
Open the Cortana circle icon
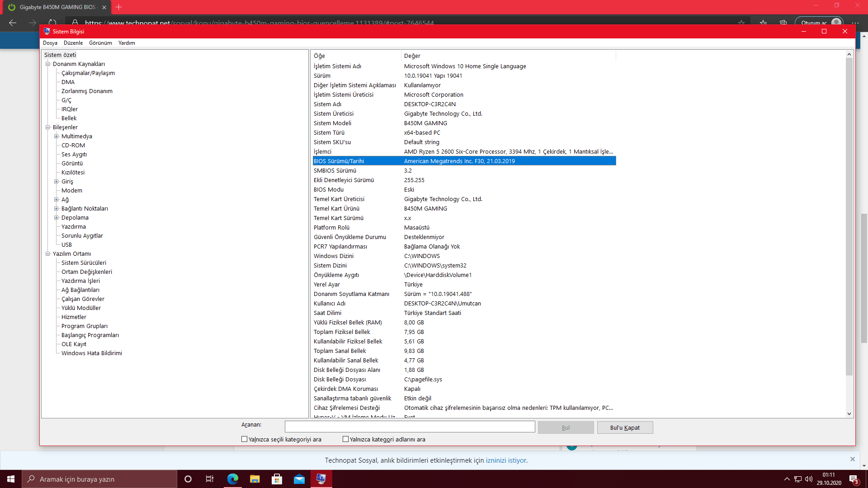click(188, 479)
